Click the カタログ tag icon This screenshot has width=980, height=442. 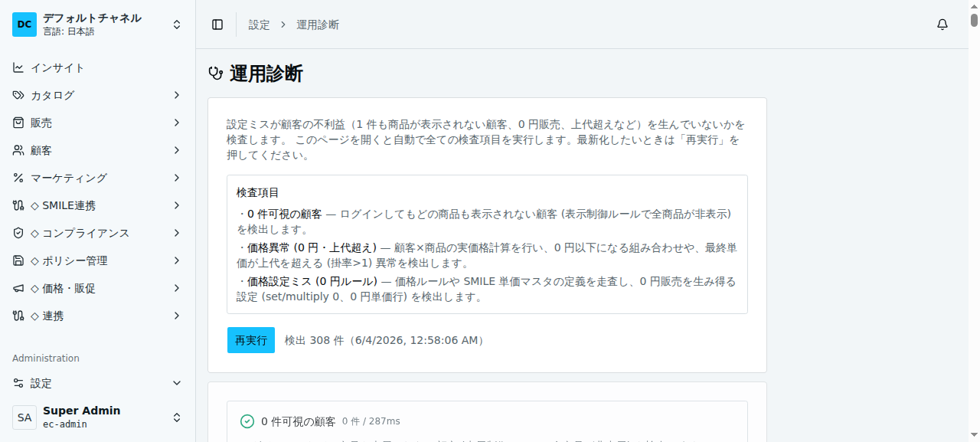[18, 95]
